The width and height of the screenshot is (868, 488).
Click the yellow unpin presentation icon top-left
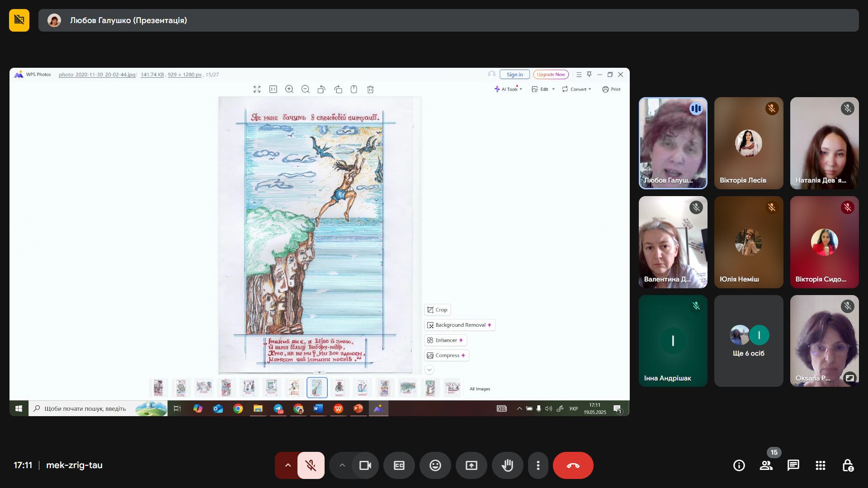[x=19, y=20]
